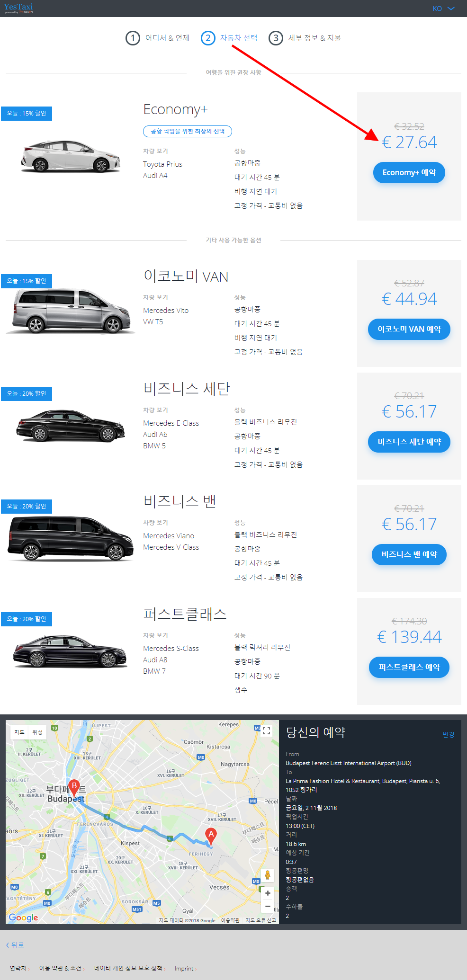Click 변경 link to change booking
467x980 pixels.
pos(449,734)
